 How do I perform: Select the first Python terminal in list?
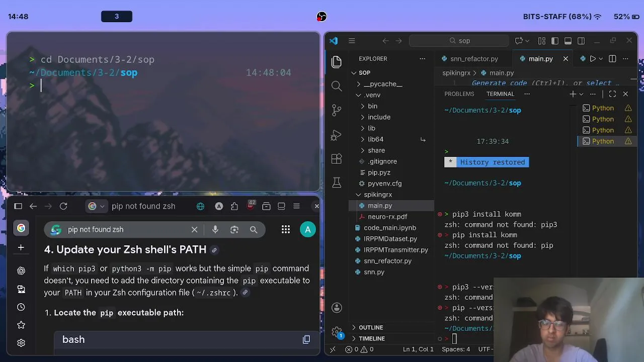[603, 108]
